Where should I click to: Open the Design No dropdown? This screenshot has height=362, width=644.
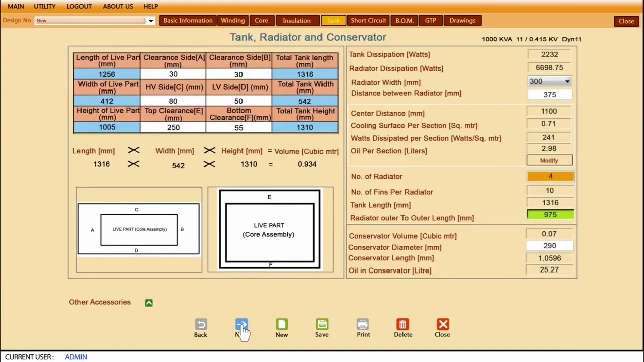150,21
